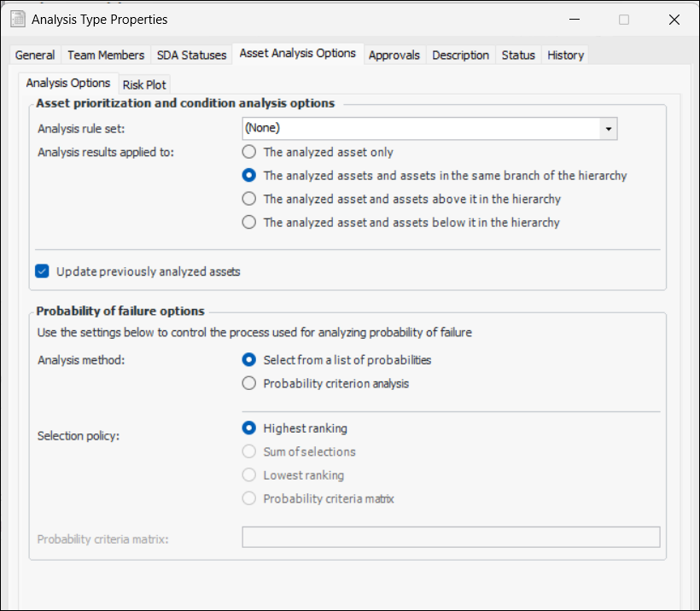Viewport: 700px width, 611px height.
Task: Select 'Probability criterion analysis' method
Action: (249, 383)
